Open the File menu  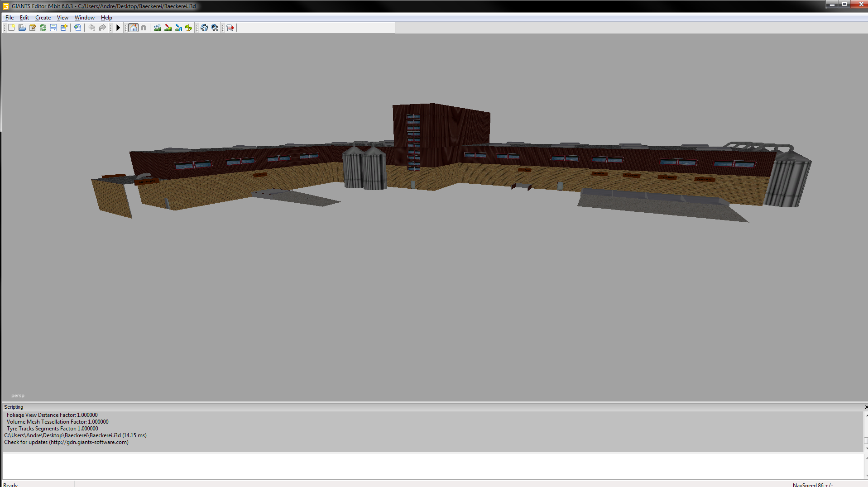click(x=10, y=18)
